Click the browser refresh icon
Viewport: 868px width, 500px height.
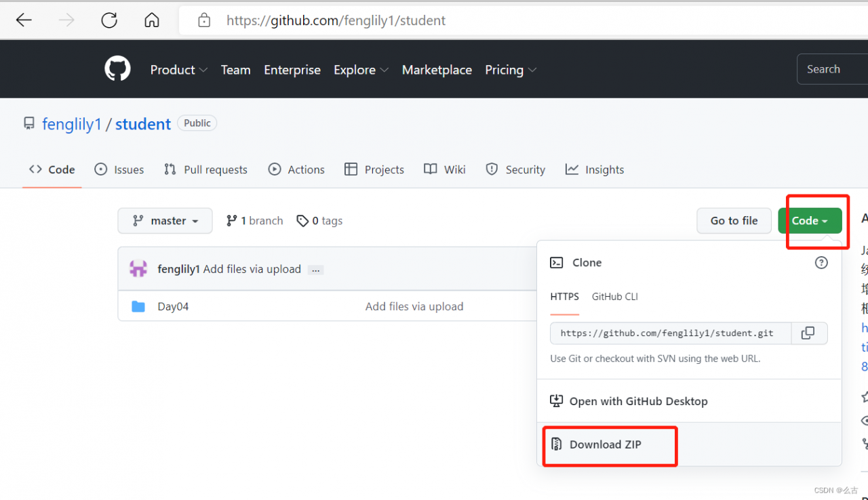coord(109,20)
